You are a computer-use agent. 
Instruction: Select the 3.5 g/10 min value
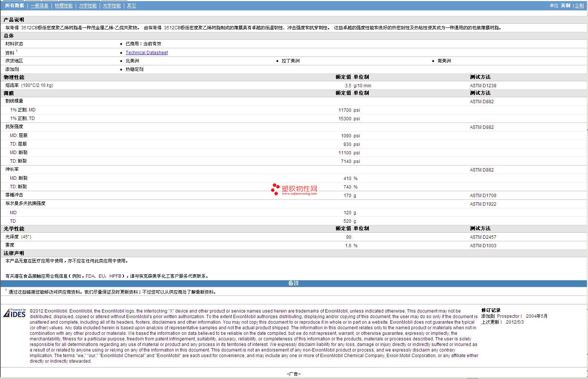(x=358, y=86)
